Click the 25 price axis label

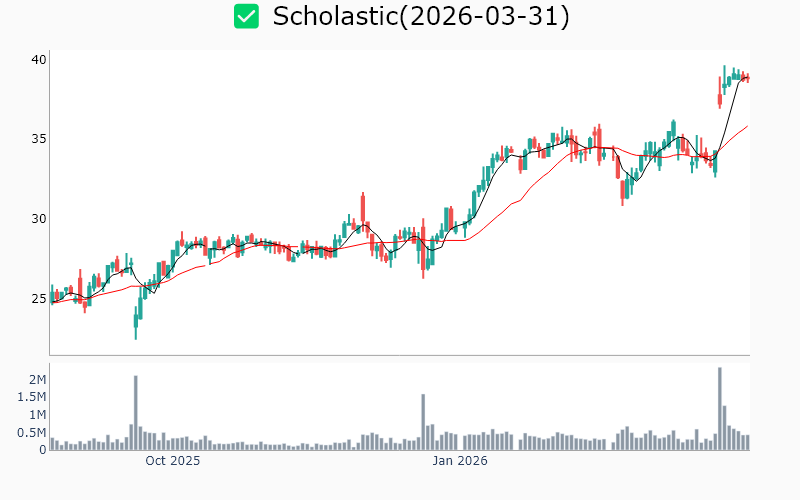point(38,298)
